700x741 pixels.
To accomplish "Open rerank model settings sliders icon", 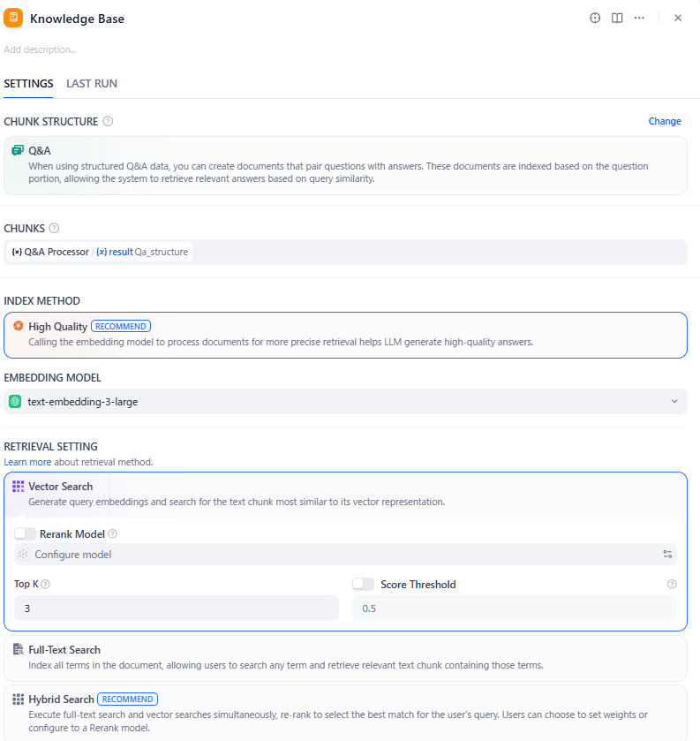I will pos(667,555).
